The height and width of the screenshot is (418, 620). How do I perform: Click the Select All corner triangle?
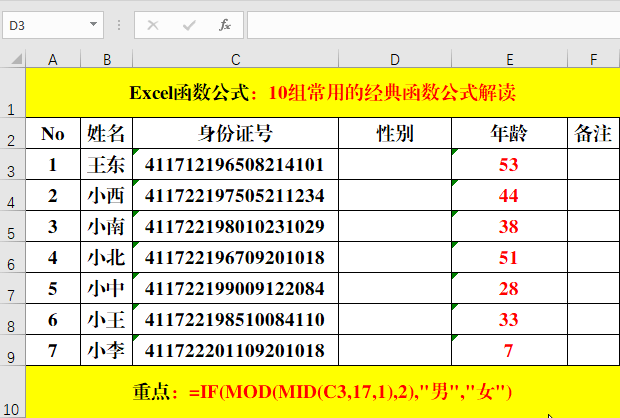(17, 59)
